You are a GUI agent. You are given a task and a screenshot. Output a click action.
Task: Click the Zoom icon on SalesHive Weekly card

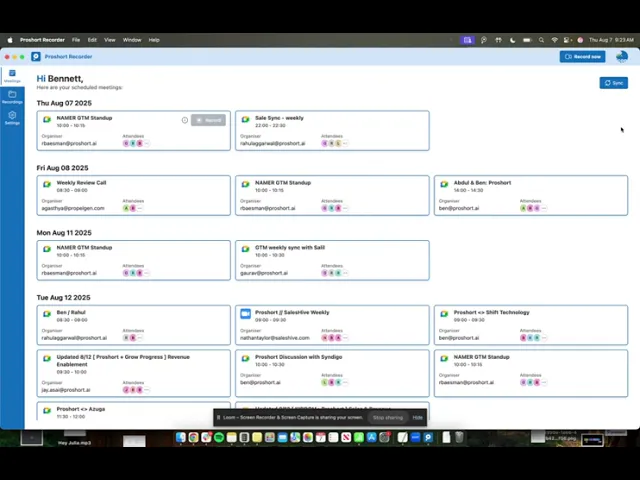point(245,313)
